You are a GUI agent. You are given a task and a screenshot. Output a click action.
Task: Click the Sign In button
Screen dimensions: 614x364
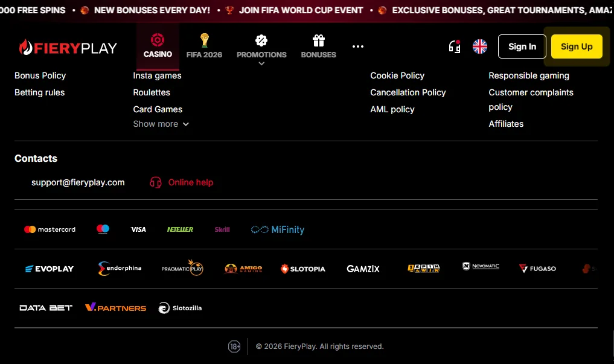[x=522, y=46]
